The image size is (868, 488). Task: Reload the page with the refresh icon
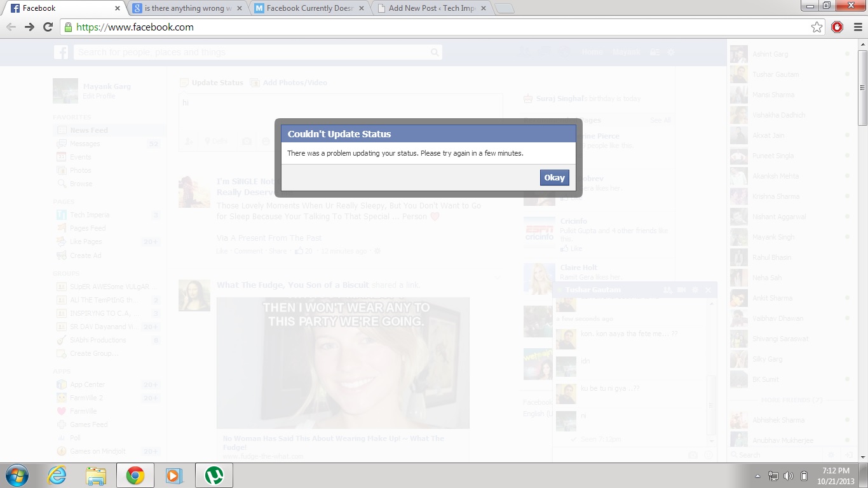(48, 27)
